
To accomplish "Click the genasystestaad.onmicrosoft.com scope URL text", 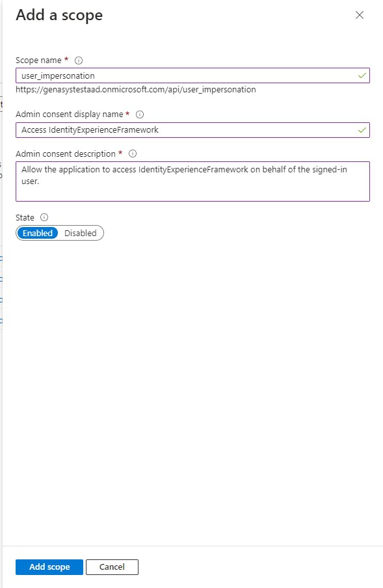I will point(136,90).
